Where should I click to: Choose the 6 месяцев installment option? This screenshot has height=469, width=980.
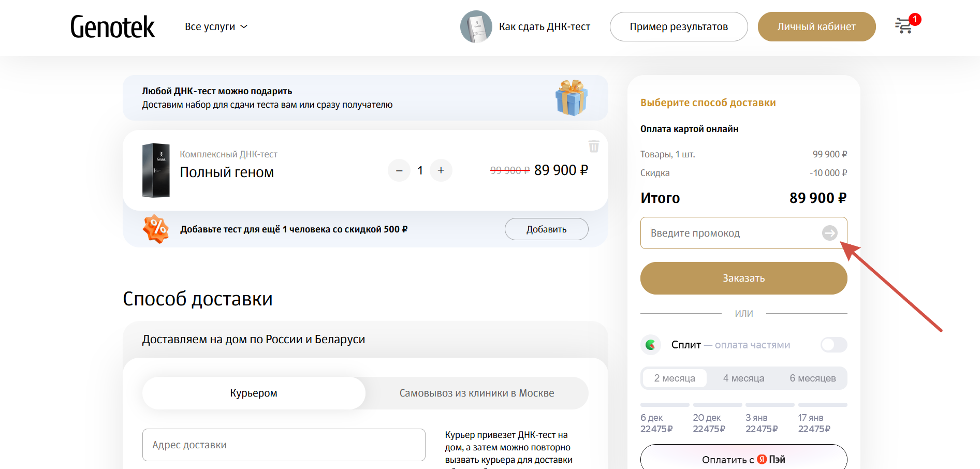(812, 378)
